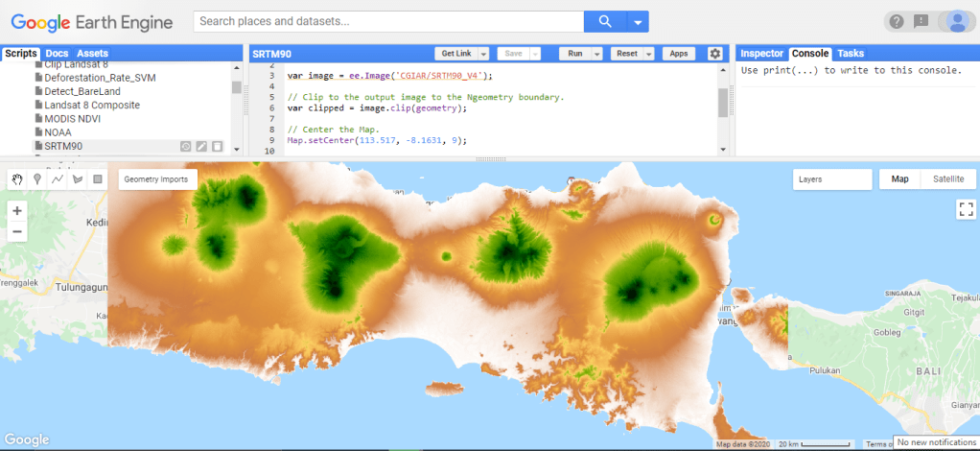Switch the base layer to Map
The width and height of the screenshot is (980, 451).
pyautogui.click(x=899, y=179)
